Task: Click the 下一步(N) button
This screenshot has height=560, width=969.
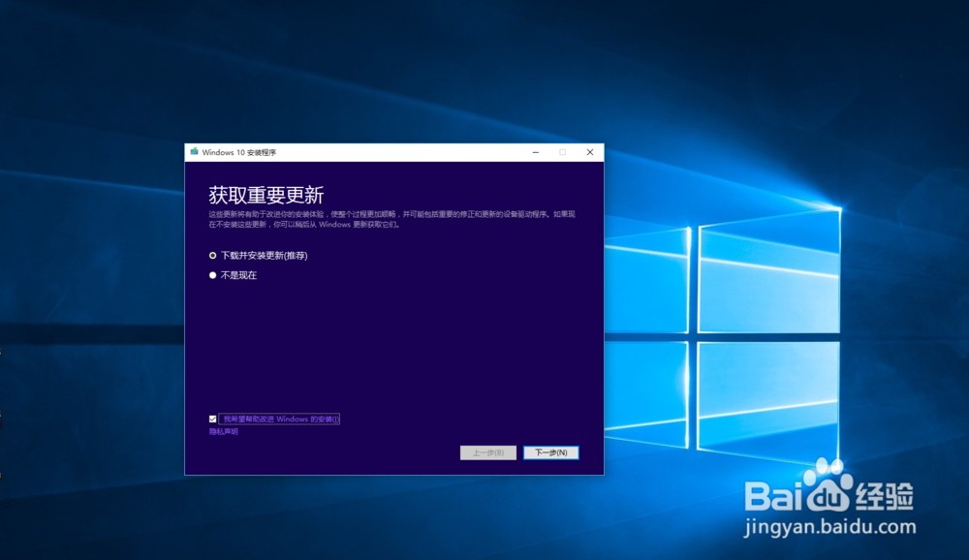Action: [x=550, y=452]
